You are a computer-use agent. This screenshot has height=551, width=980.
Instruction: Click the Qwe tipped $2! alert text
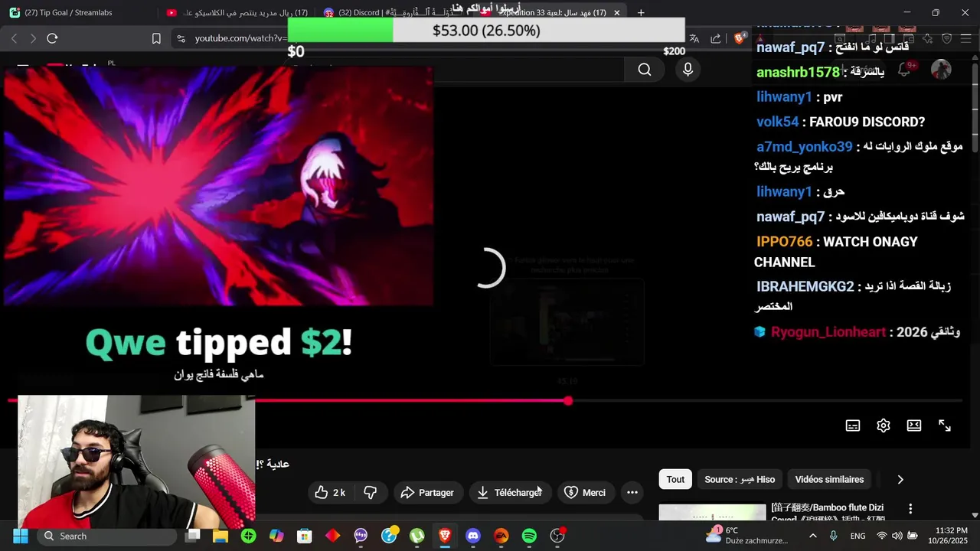point(219,343)
